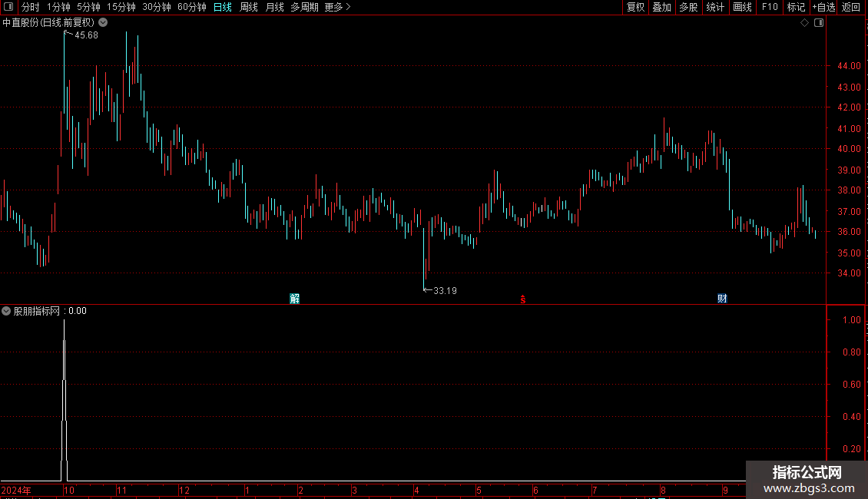Expand the 更多 periods menu

tap(338, 7)
